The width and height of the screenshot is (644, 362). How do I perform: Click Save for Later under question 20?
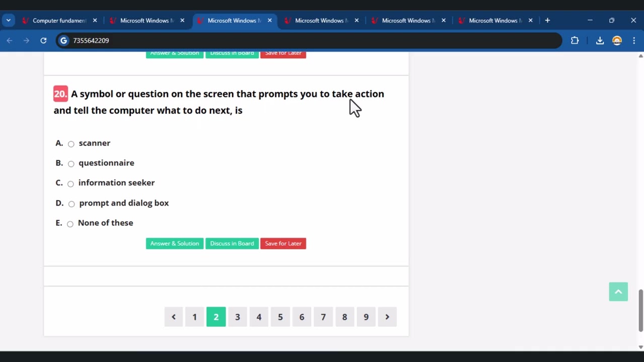click(283, 243)
